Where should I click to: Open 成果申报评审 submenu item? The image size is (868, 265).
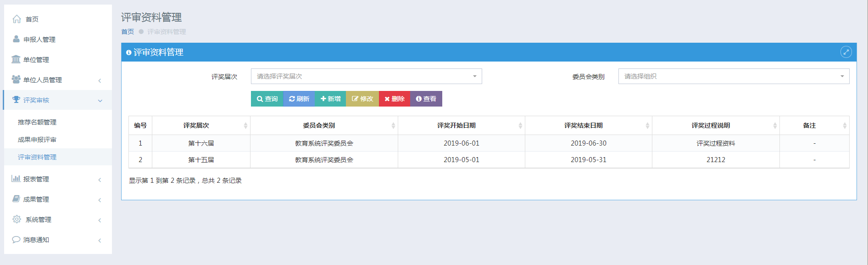coord(58,139)
